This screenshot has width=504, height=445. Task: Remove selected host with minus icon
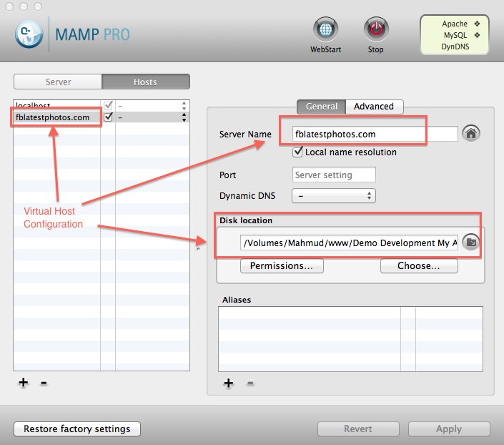click(x=44, y=383)
